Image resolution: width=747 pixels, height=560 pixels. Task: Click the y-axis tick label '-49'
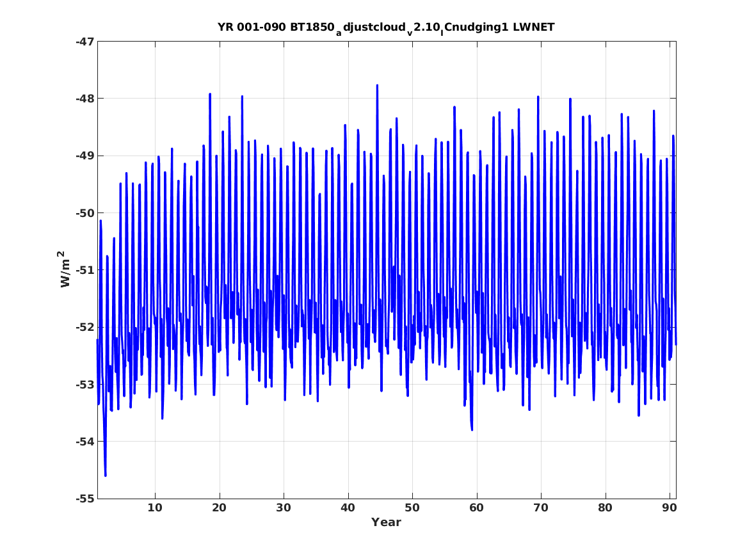click(x=85, y=156)
